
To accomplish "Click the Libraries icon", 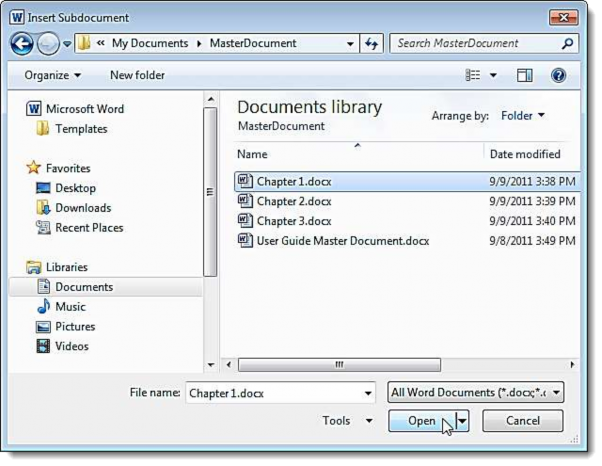I will coord(34,267).
